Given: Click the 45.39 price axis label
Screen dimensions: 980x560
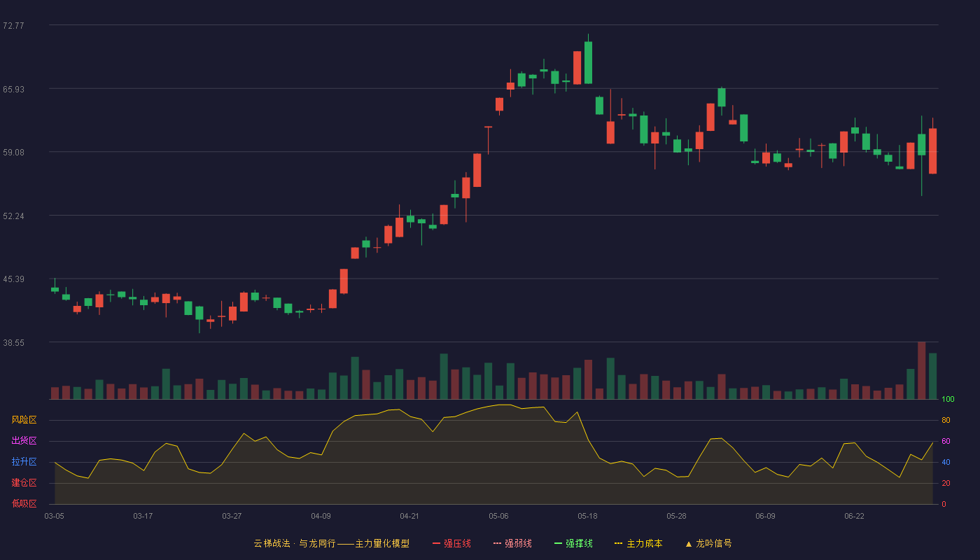Looking at the screenshot, I should pyautogui.click(x=13, y=279).
